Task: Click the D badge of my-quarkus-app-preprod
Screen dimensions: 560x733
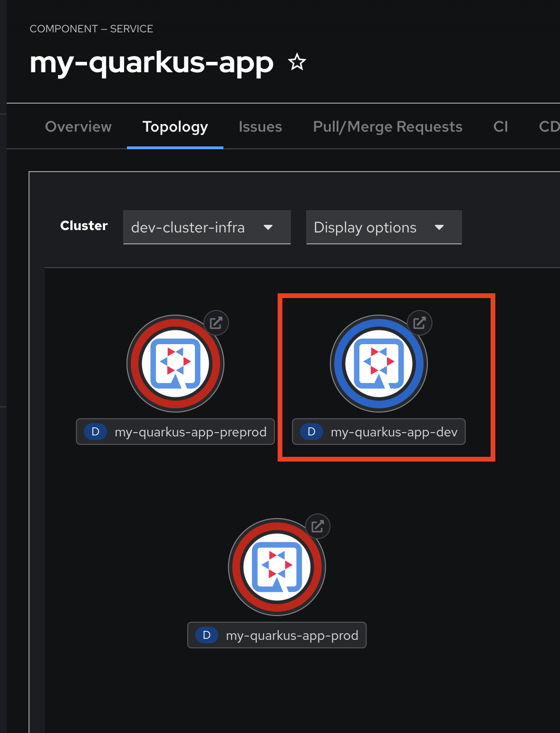Action: pyautogui.click(x=96, y=432)
